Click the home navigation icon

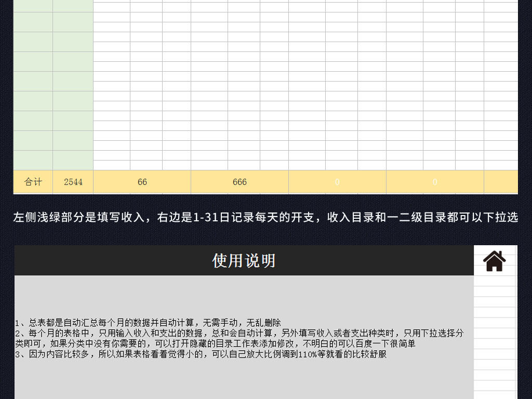tap(494, 260)
